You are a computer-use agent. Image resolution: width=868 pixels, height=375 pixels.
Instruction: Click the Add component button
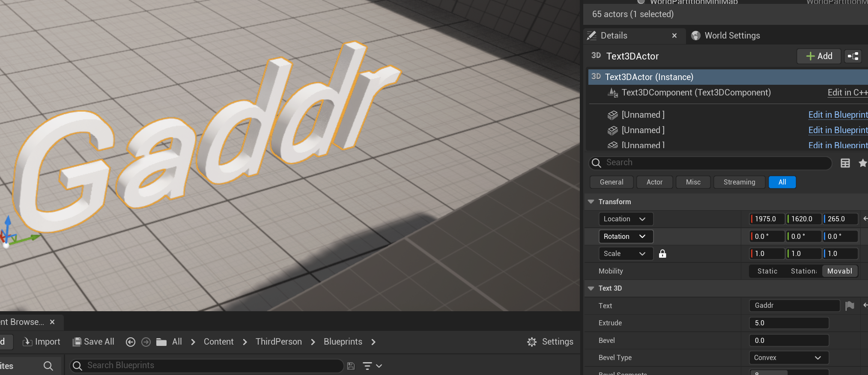[818, 56]
